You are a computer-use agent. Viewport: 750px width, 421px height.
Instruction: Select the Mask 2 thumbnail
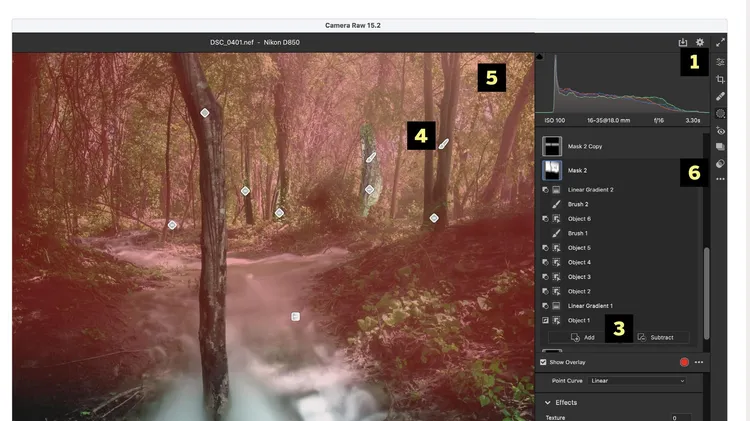point(551,170)
